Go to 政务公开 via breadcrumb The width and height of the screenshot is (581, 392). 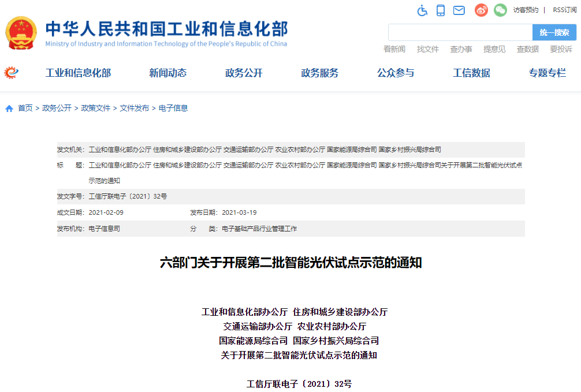[53, 107]
